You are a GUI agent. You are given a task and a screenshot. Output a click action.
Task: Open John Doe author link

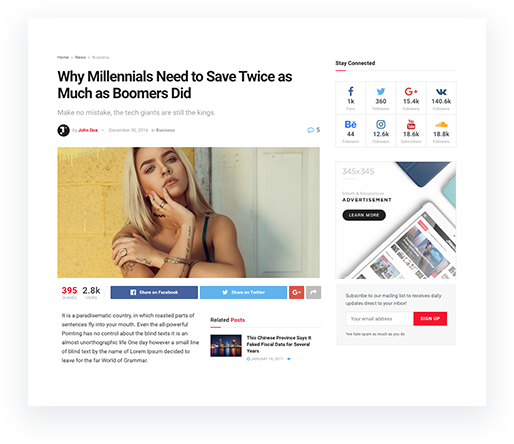tap(88, 130)
